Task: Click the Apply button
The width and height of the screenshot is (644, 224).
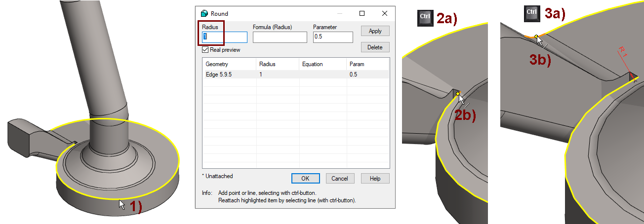Action: (x=375, y=31)
